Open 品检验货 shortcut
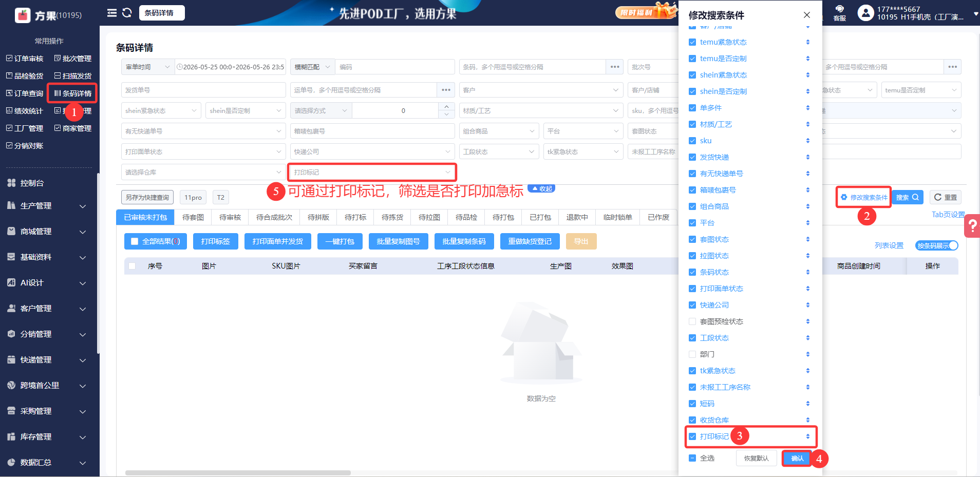Screen dimensions: 980x477 pyautogui.click(x=25, y=76)
